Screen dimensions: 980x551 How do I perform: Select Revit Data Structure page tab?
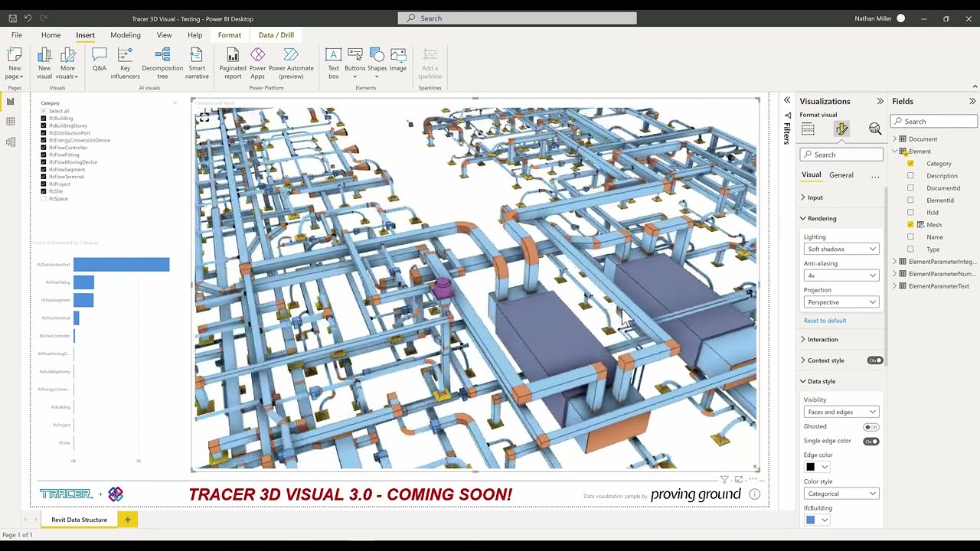click(80, 520)
